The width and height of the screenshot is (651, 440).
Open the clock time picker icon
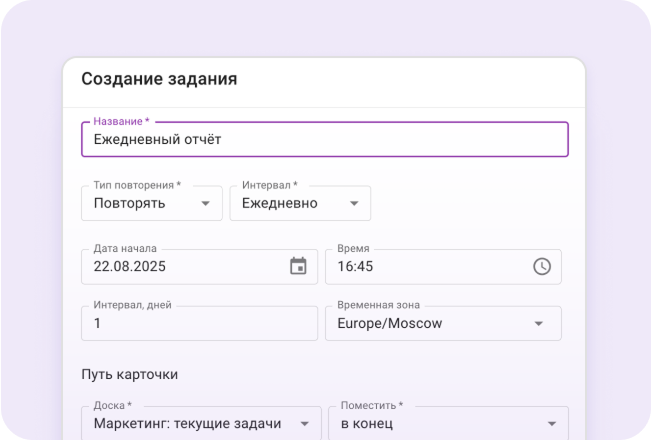pos(541,266)
